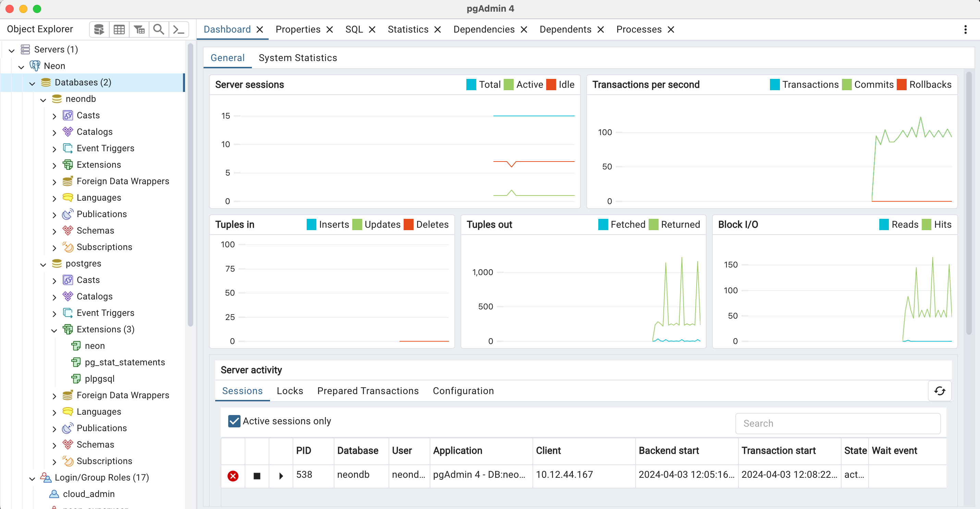Terminate session 538 with the red X icon
Image resolution: width=980 pixels, height=509 pixels.
233,476
